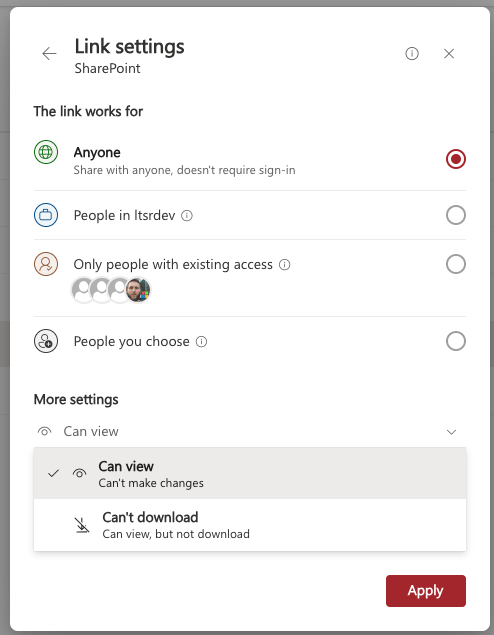
Task: Open the info icon beside Link settings
Action: click(412, 53)
